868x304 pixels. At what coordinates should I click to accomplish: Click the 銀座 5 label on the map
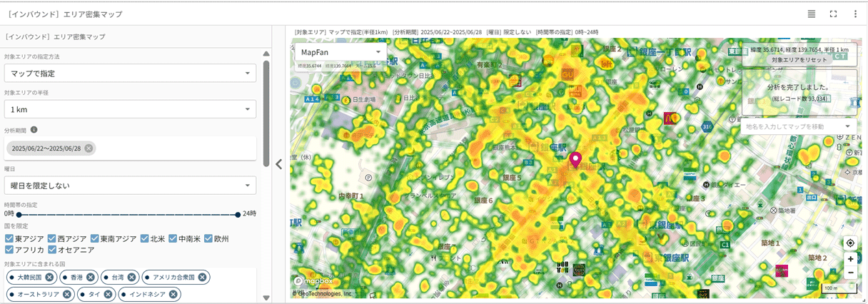512,178
